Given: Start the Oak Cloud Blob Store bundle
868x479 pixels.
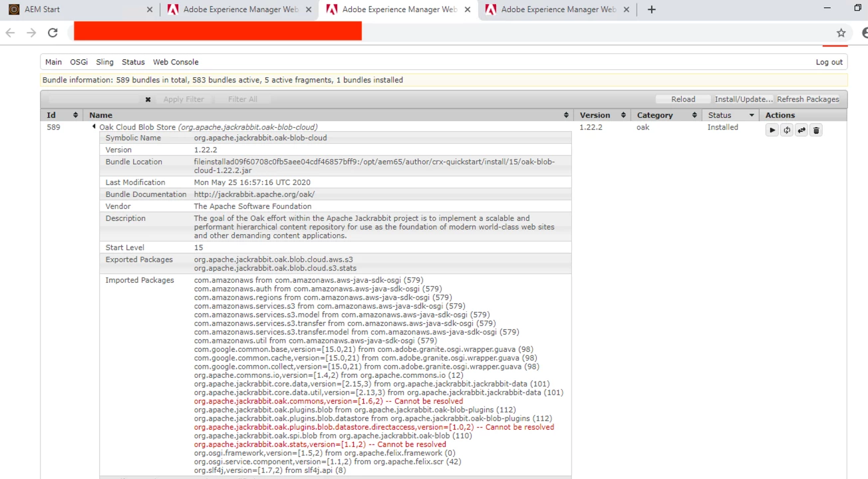Looking at the screenshot, I should [772, 130].
